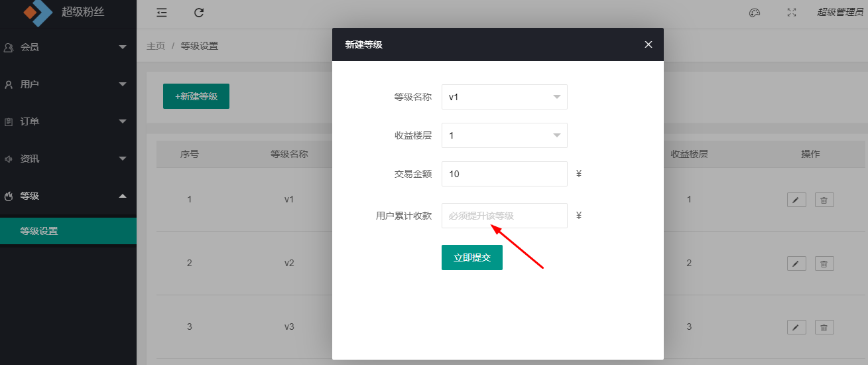Expand the 会员 sidebar menu
Image resolution: width=868 pixels, height=365 pixels.
(x=66, y=47)
